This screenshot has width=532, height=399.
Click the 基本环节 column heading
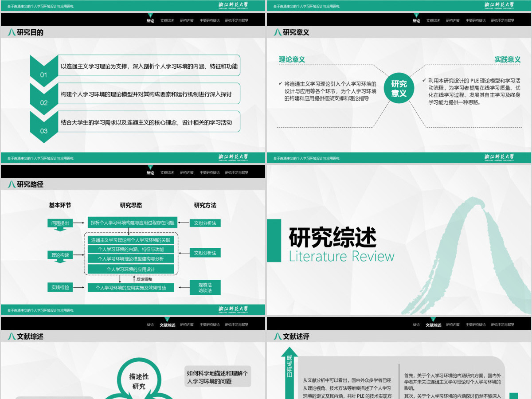(x=60, y=205)
